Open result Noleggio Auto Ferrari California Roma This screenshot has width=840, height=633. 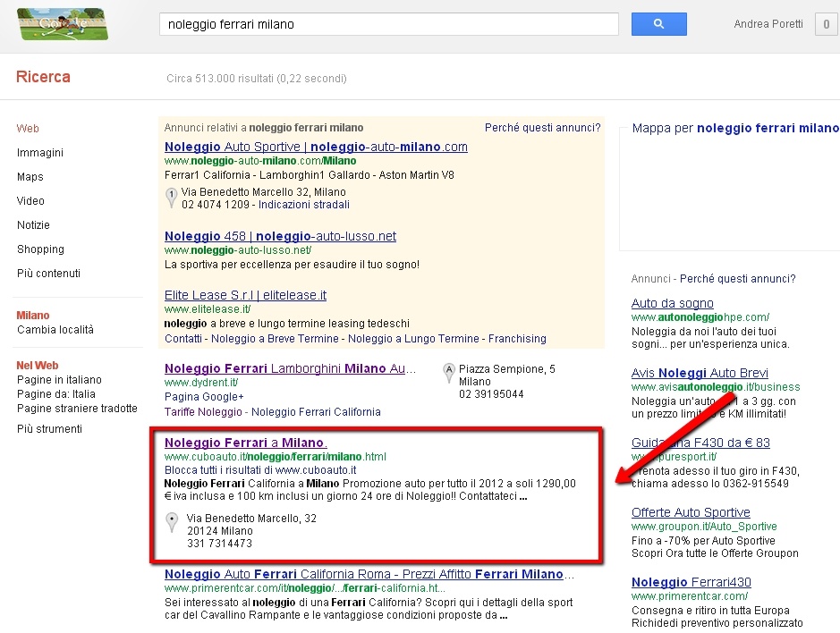[x=369, y=574]
